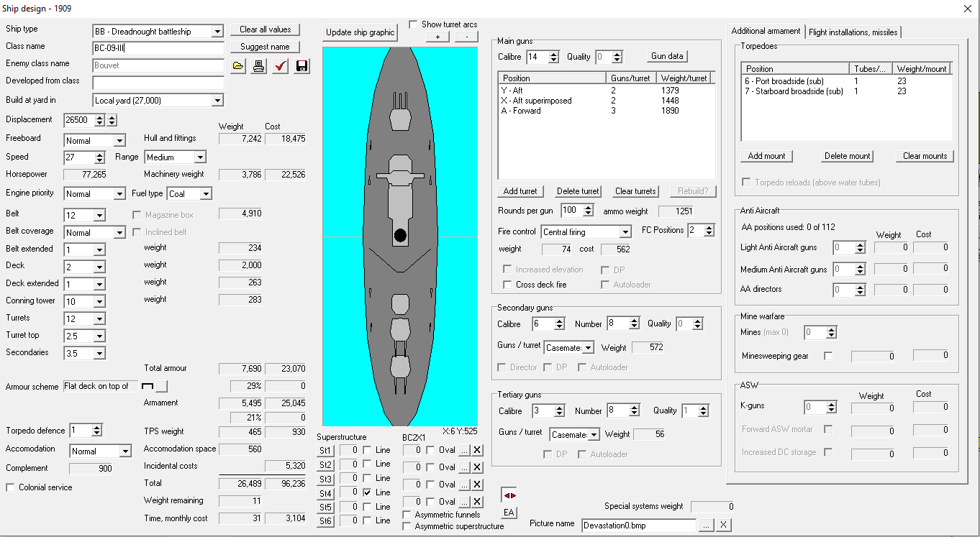The width and height of the screenshot is (980, 537).
Task: Enable Show turret arcs checkbox
Action: click(x=414, y=24)
